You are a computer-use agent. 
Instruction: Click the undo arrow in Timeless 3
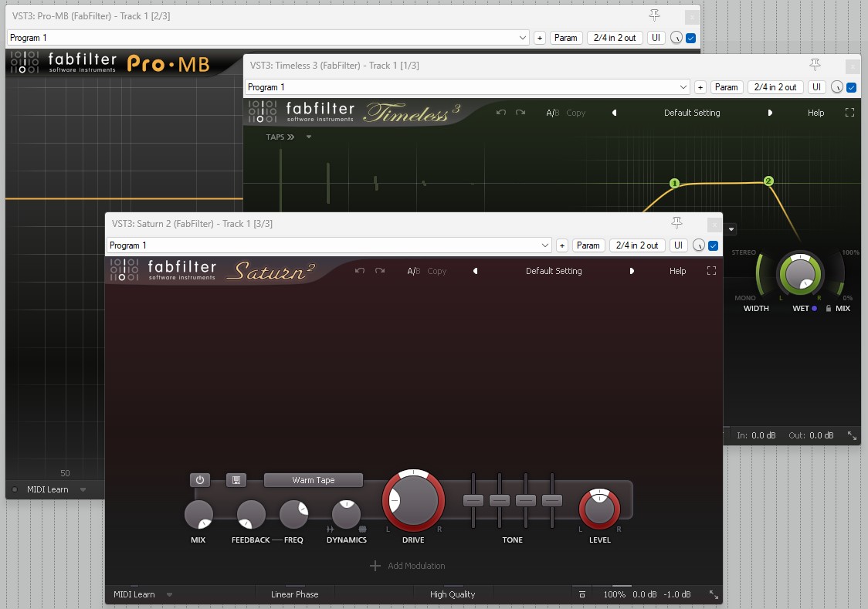(x=501, y=112)
